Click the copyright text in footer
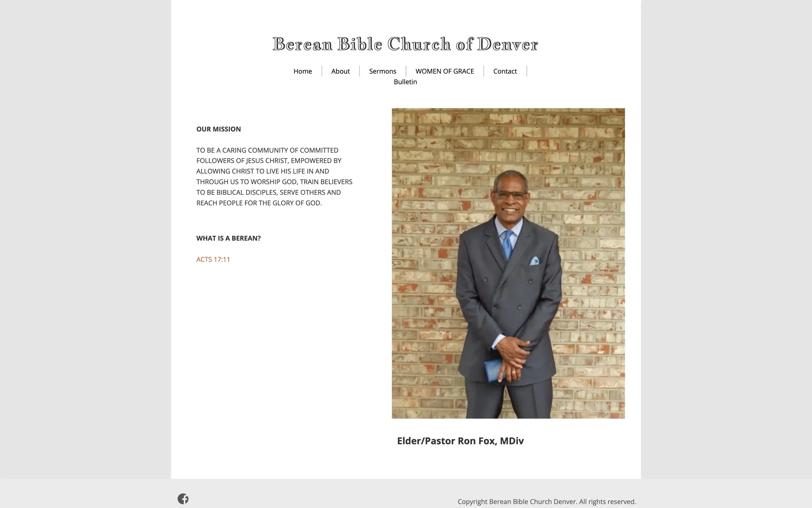 coord(547,501)
